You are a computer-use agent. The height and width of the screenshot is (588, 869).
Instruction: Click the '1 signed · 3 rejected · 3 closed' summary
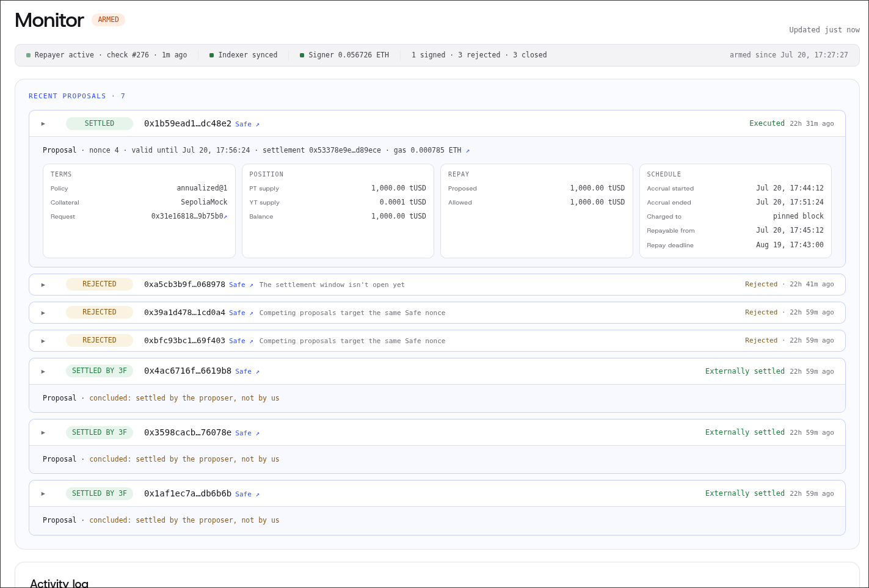pos(479,55)
